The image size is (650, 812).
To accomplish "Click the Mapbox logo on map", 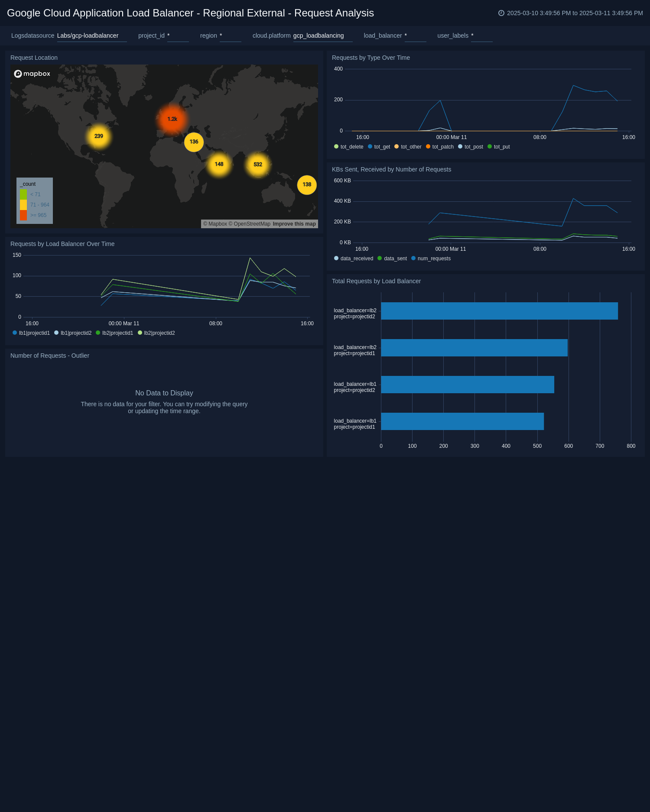I will (32, 74).
